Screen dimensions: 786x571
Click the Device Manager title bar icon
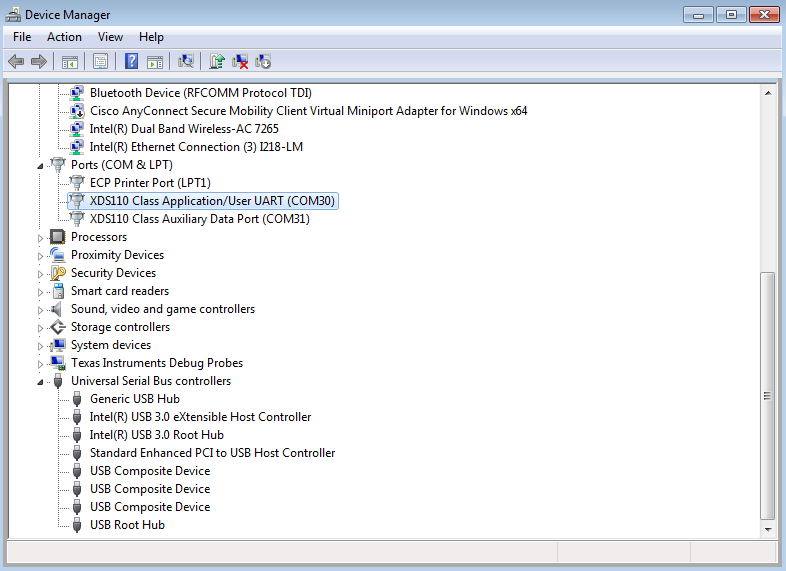[x=13, y=15]
